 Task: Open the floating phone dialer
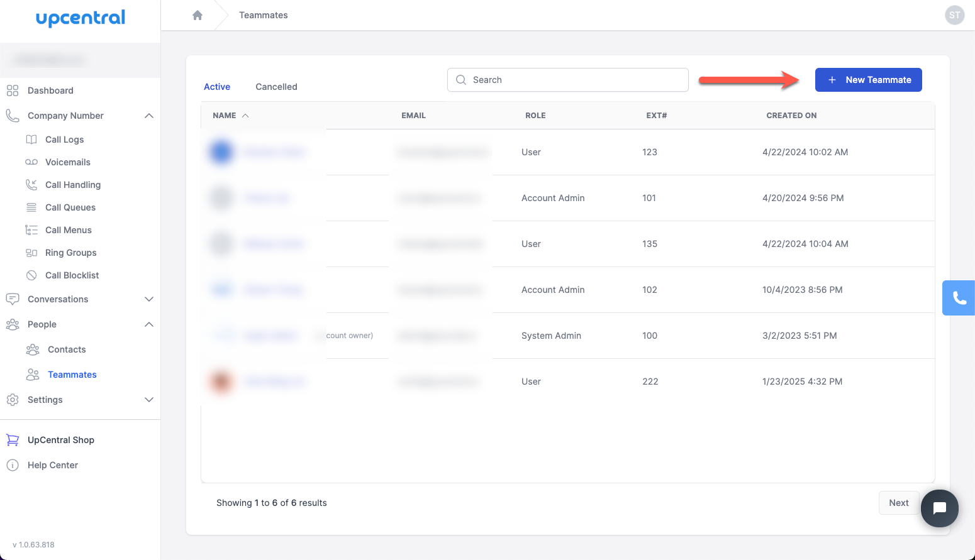tap(958, 297)
